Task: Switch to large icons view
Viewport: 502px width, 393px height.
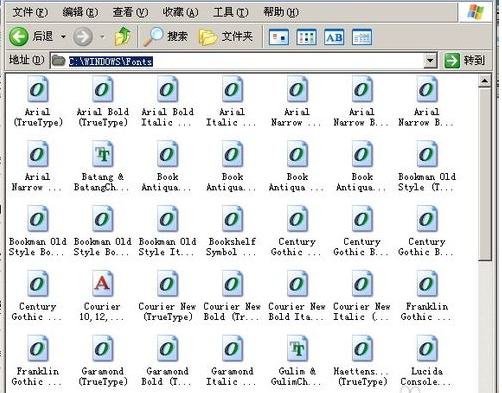Action: point(279,37)
